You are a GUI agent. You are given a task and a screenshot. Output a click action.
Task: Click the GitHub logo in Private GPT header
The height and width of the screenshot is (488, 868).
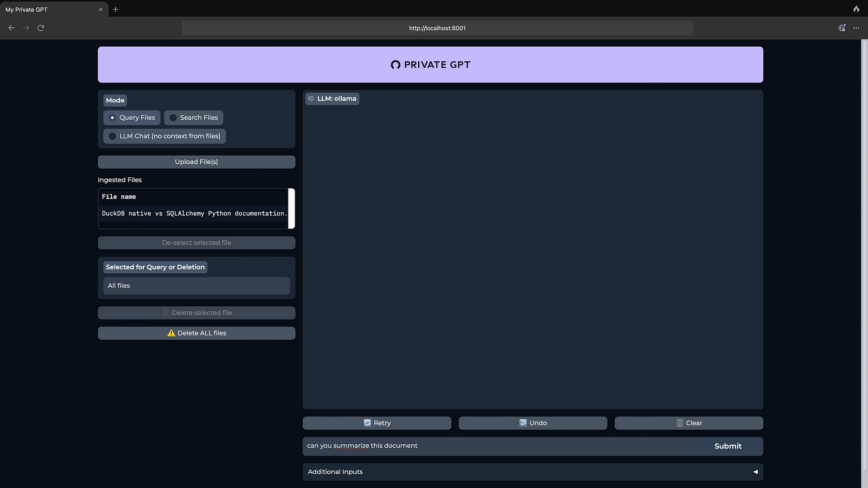coord(395,65)
